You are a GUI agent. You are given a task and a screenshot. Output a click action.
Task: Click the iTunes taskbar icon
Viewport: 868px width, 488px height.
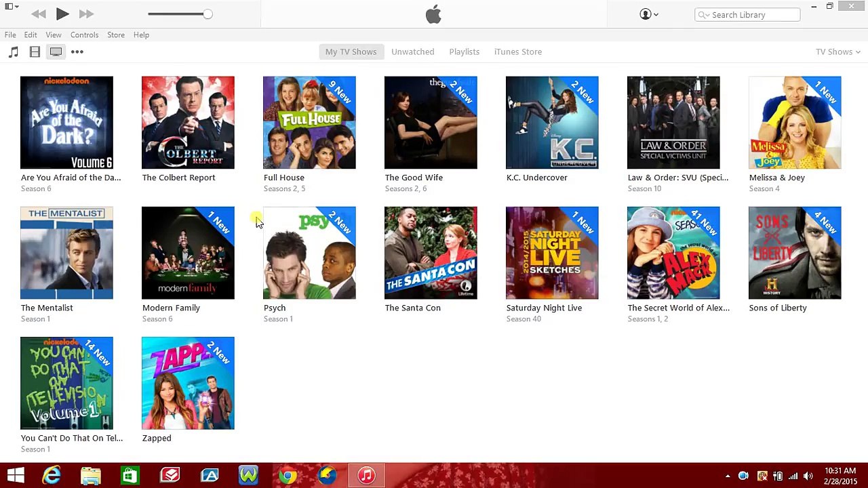366,475
